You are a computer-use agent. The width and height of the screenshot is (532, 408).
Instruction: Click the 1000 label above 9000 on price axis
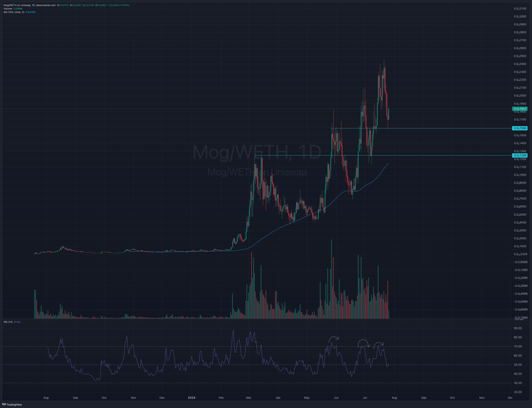(x=520, y=175)
